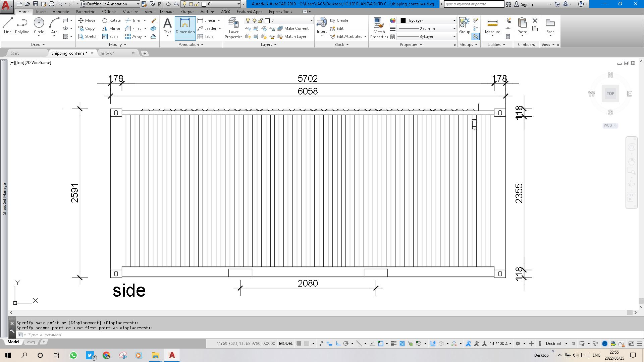Open the lineweight 0.25 mm dropdown

454,28
